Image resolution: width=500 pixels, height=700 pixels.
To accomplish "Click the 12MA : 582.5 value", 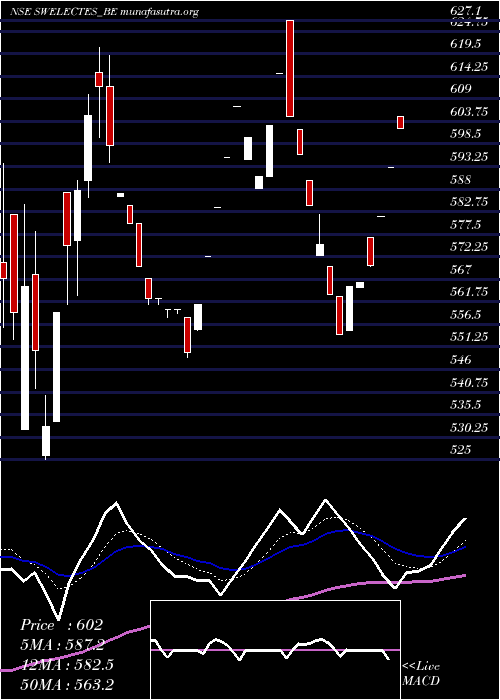I will coord(67,664).
